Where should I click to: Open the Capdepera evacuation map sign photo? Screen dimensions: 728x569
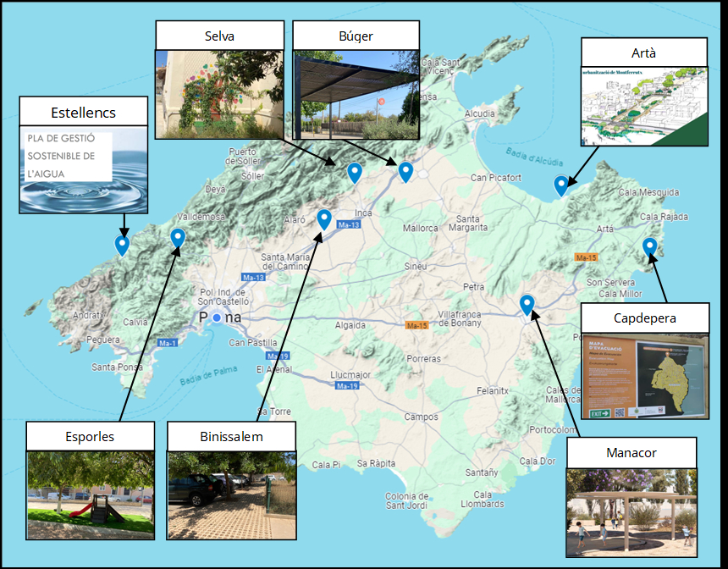[x=645, y=376]
